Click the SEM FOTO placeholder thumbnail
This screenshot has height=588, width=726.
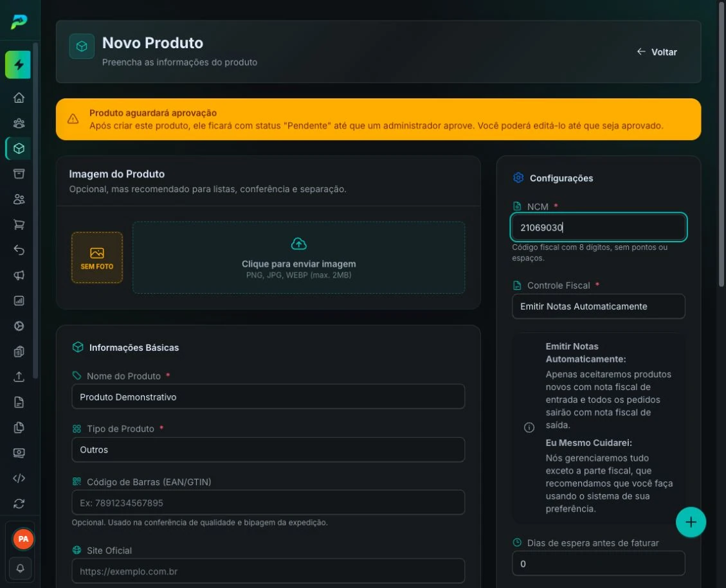coord(96,257)
